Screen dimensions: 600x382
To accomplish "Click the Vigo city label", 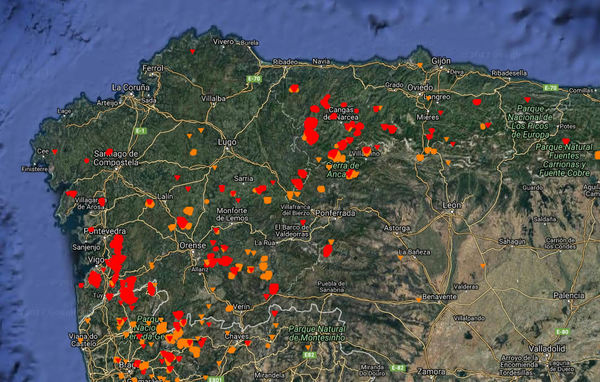I will click(x=96, y=260).
